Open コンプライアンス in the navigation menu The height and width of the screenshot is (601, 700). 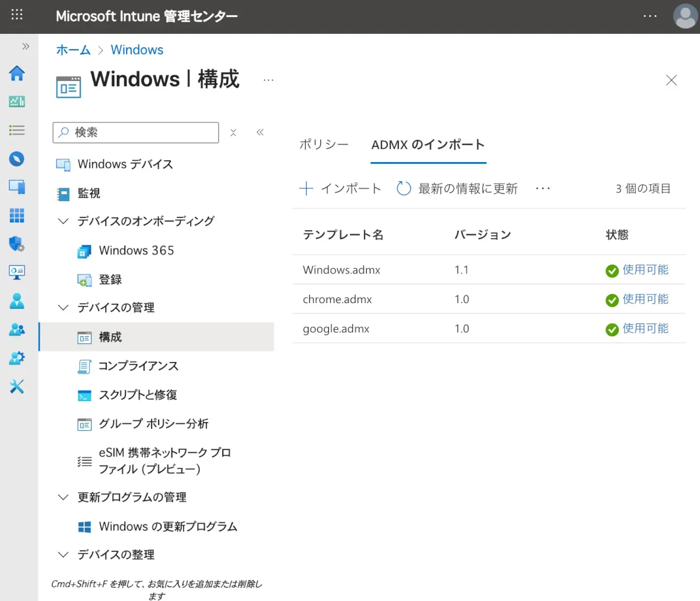(x=138, y=366)
